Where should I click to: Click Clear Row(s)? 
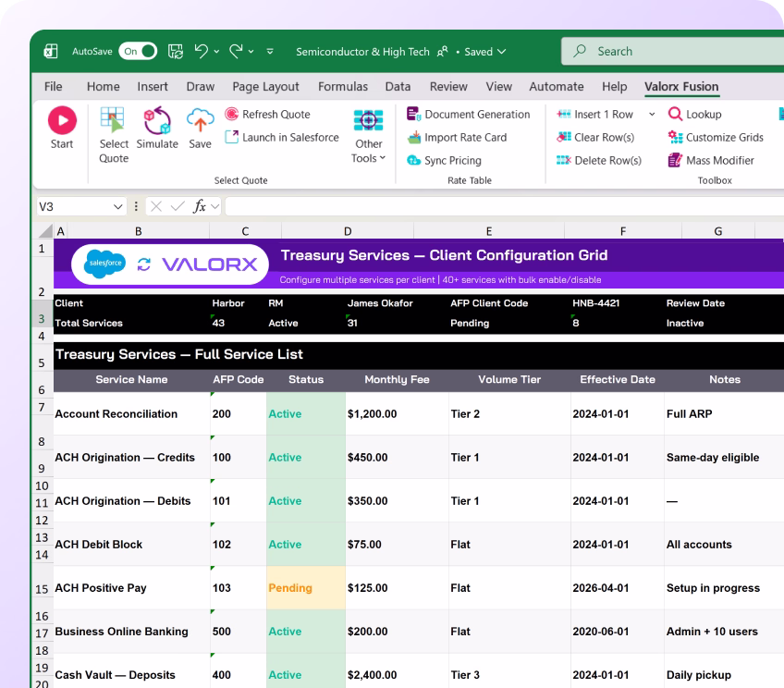point(595,137)
